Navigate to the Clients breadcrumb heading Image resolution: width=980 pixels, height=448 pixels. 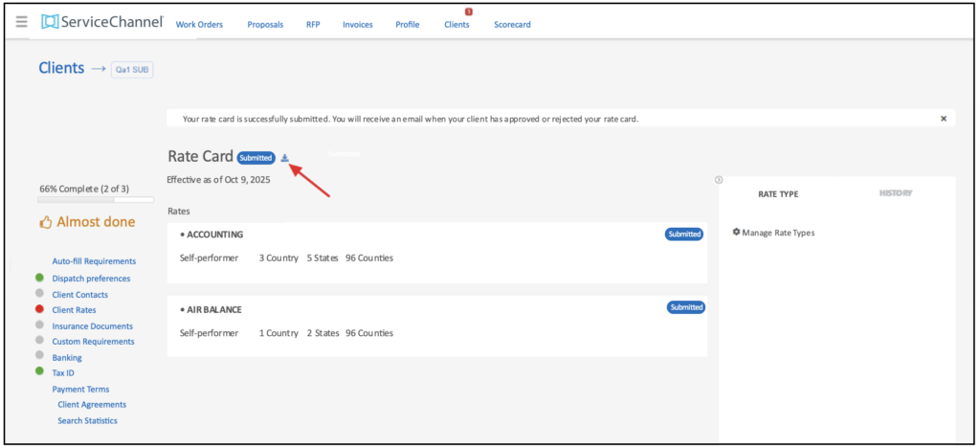pos(61,68)
